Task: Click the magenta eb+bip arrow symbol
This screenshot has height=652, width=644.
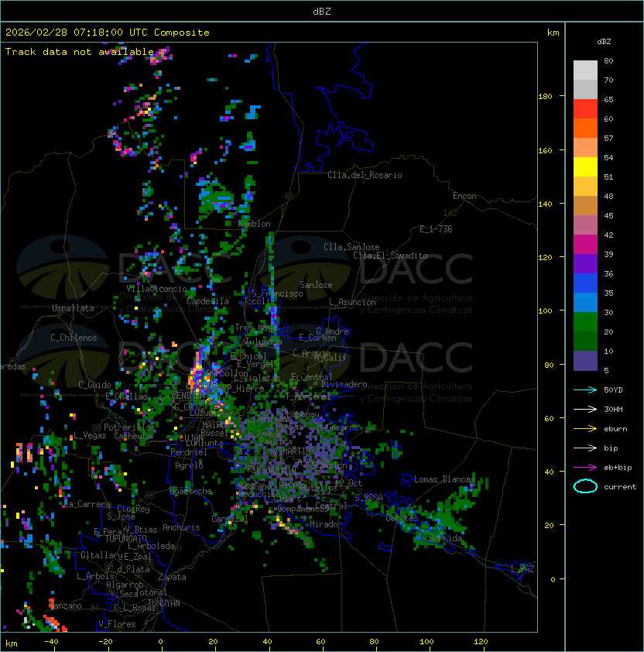Action: (585, 468)
